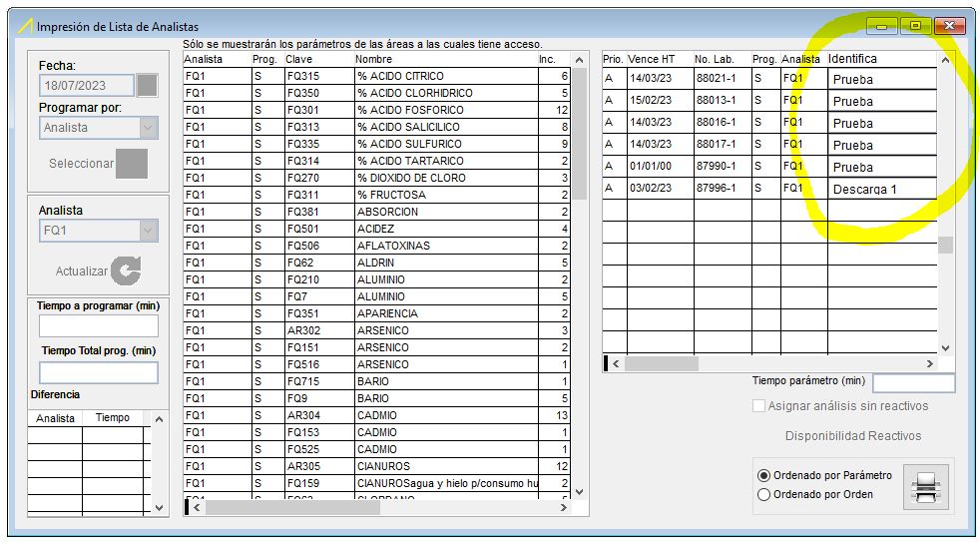Image resolution: width=980 pixels, height=542 pixels.
Task: Select row % ACIDO TARTARICO
Action: click(377, 161)
